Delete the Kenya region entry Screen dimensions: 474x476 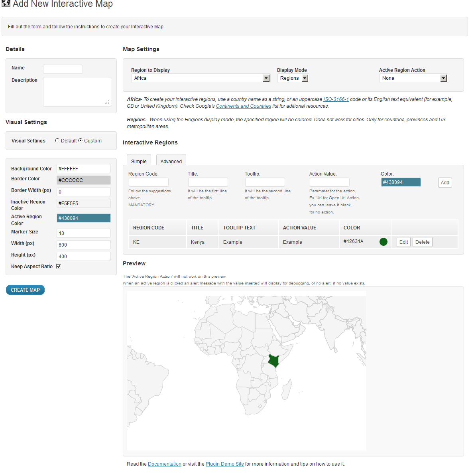(x=422, y=242)
